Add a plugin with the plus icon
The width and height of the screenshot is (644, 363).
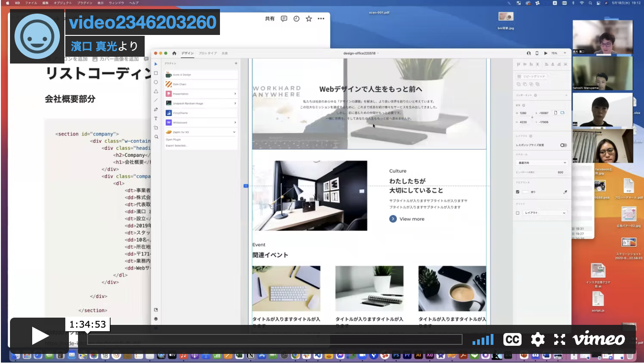point(236,64)
